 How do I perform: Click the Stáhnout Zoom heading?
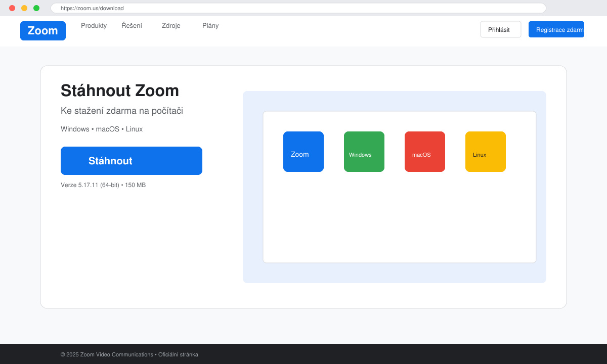pos(120,90)
